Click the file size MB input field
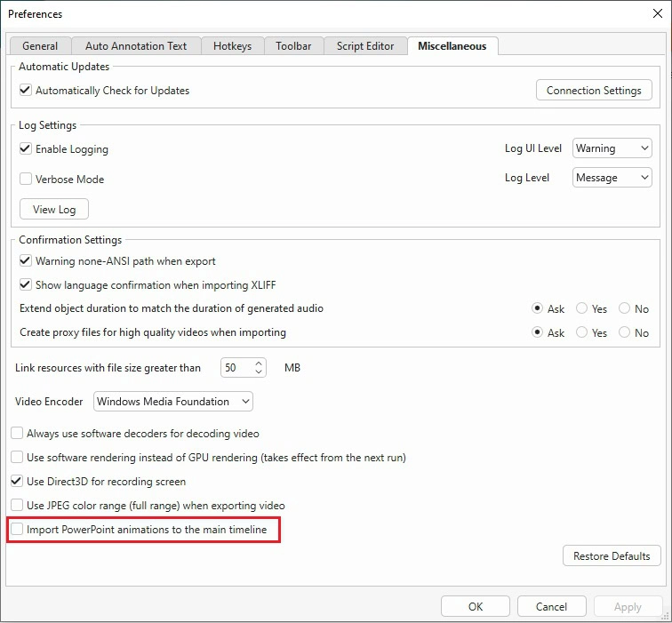This screenshot has height=623, width=672. pos(235,368)
